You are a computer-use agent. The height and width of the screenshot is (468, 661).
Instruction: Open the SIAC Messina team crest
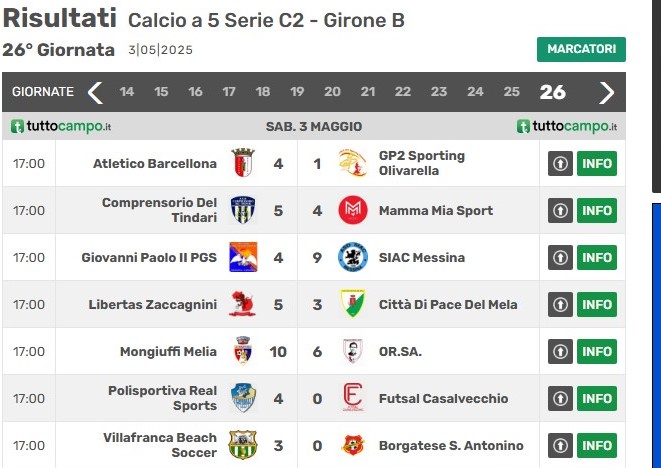pyautogui.click(x=353, y=257)
